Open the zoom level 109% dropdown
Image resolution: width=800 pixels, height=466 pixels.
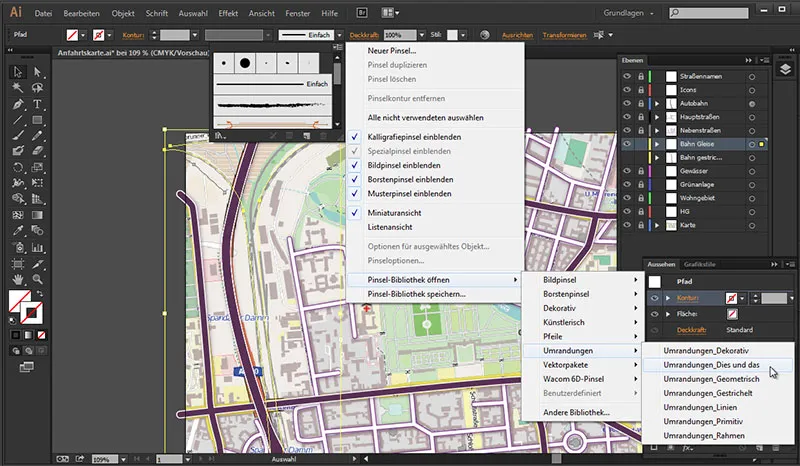[123, 459]
